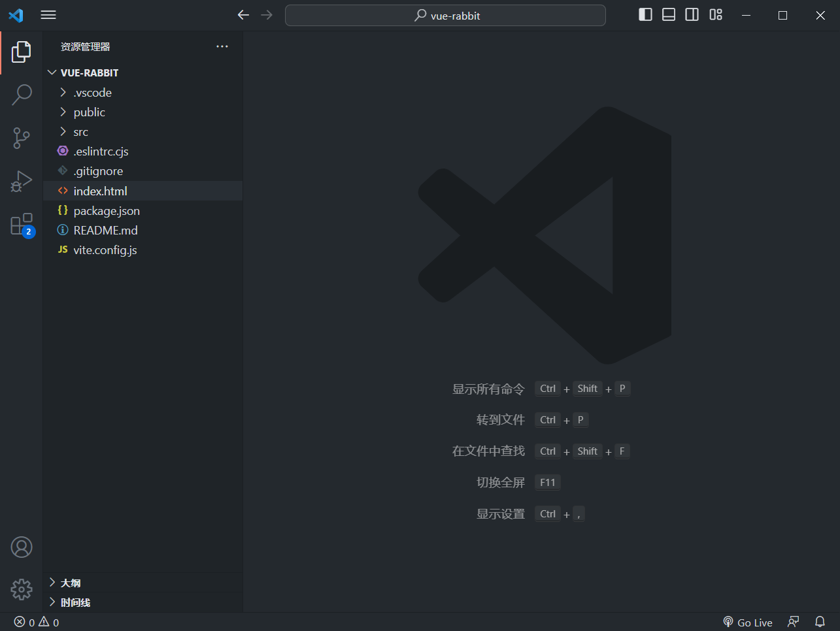The width and height of the screenshot is (840, 631).
Task: Expand the 时间线 timeline section
Action: [143, 602]
